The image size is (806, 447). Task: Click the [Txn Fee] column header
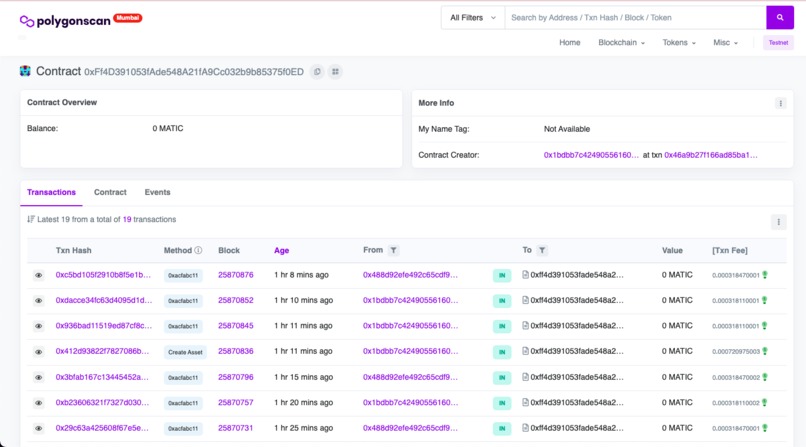point(729,250)
